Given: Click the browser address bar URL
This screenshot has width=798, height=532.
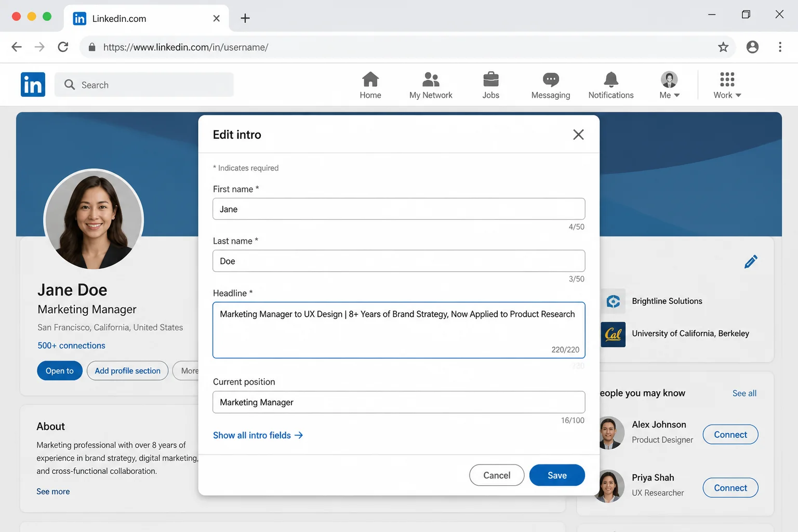Looking at the screenshot, I should click(x=185, y=47).
